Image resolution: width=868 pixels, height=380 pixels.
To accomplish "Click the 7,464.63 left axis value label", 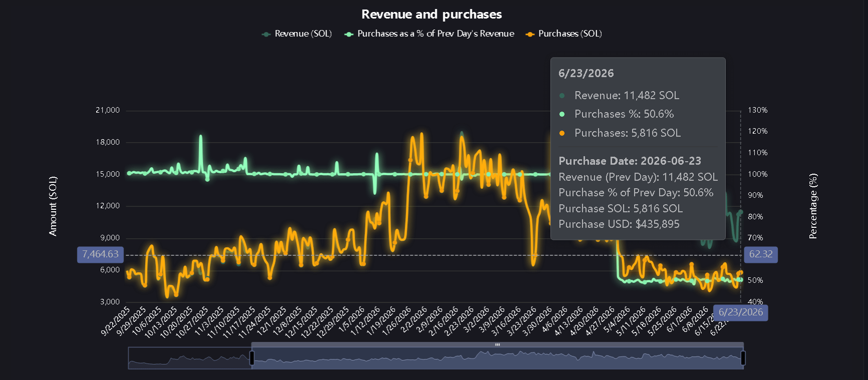I will point(100,254).
